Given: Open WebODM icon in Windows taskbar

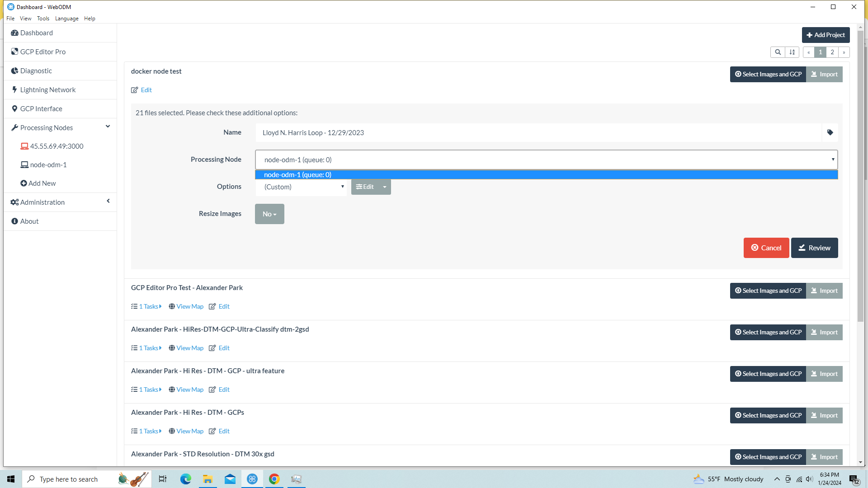Looking at the screenshot, I should pos(252,479).
